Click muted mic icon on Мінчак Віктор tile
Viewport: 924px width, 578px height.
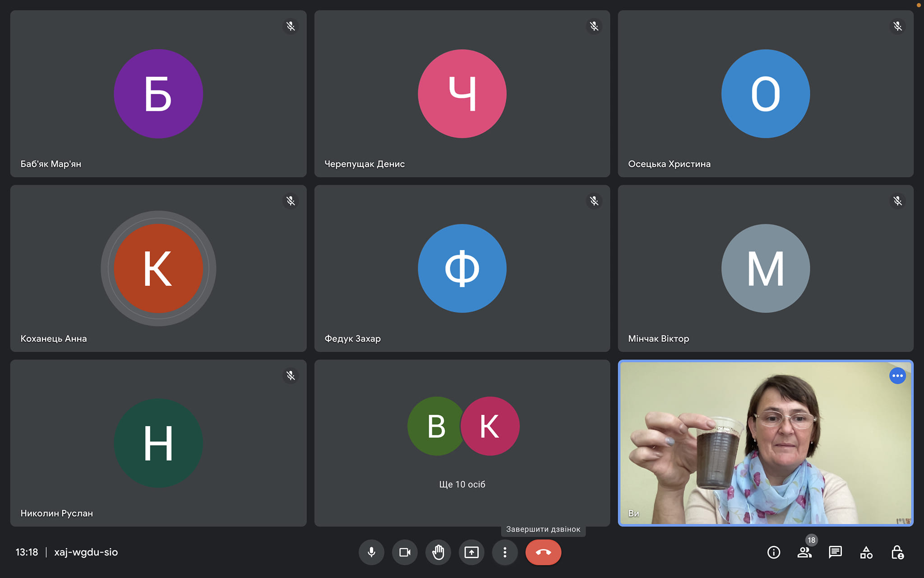(898, 200)
